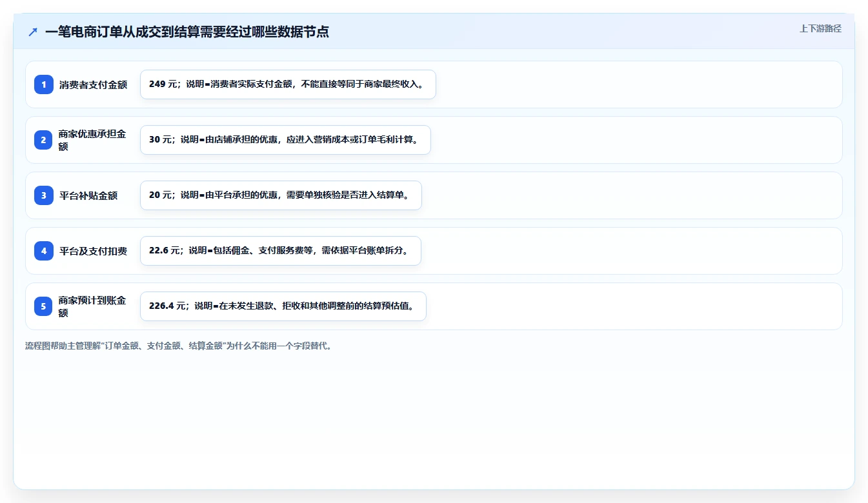The width and height of the screenshot is (868, 503).
Task: Select step number 2 badge
Action: pyautogui.click(x=44, y=140)
